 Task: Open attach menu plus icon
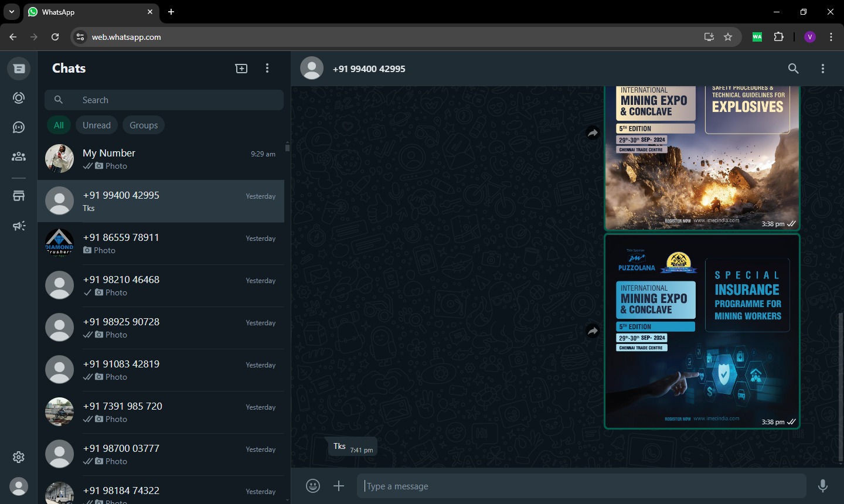coord(339,486)
